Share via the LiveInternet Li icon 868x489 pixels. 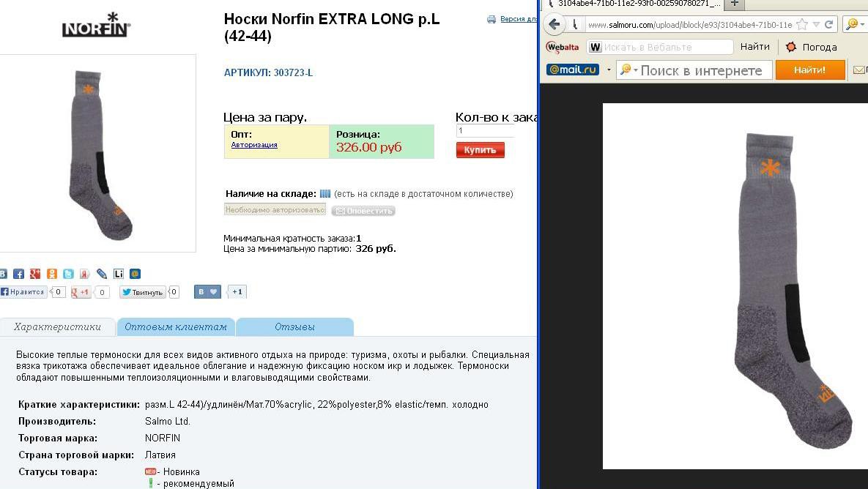pos(119,274)
